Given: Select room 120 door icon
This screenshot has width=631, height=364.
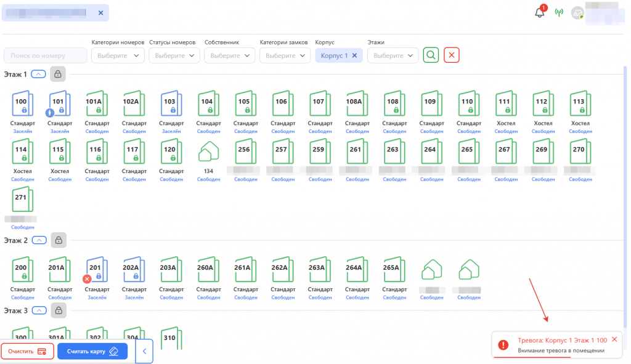Looking at the screenshot, I should coord(171,152).
